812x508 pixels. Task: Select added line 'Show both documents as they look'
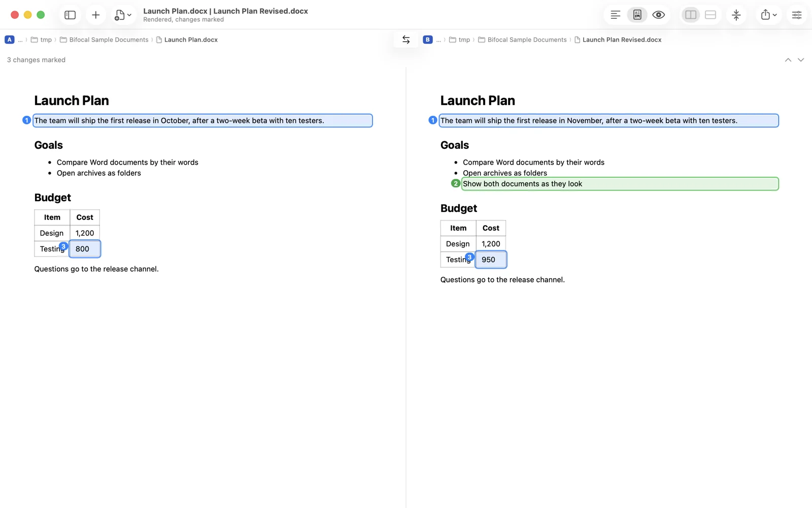pyautogui.click(x=620, y=184)
